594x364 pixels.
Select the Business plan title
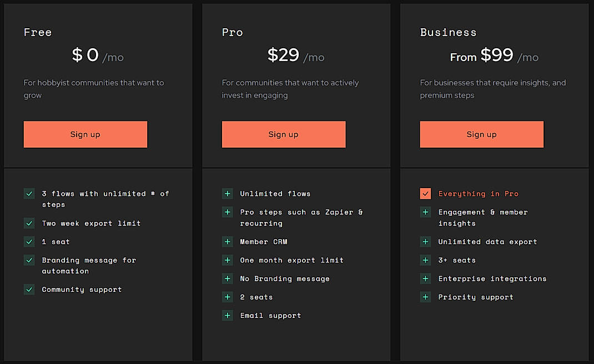[448, 32]
